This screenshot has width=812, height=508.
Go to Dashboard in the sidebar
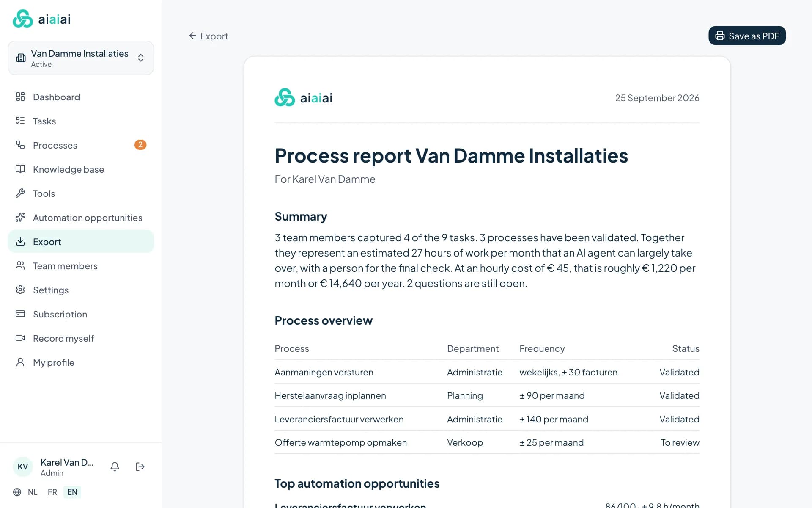[x=81, y=97]
